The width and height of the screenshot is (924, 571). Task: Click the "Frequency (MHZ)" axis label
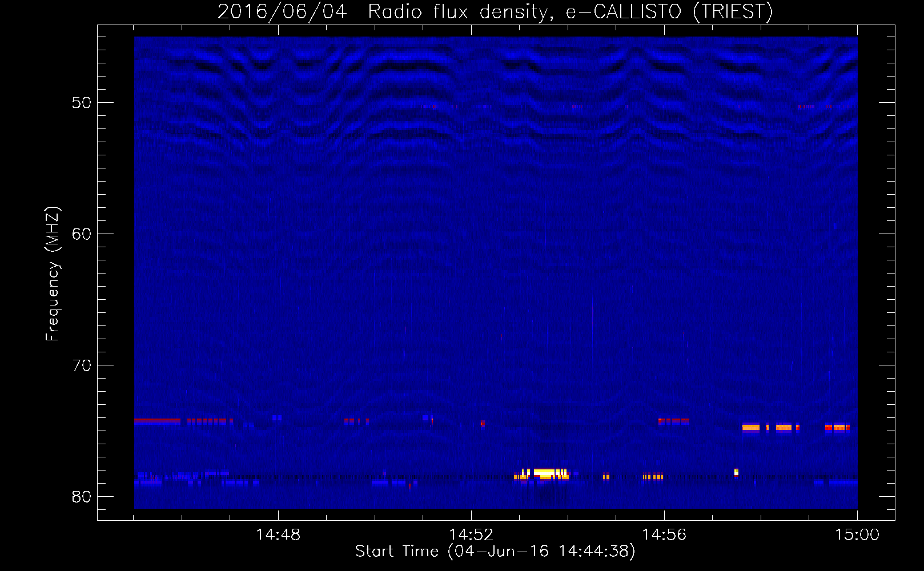(53, 274)
